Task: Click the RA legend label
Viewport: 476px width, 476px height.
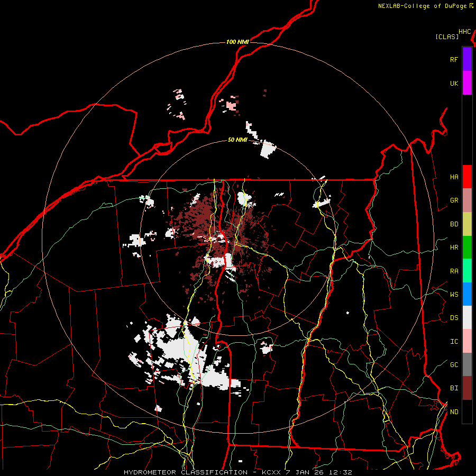Action: click(x=454, y=271)
